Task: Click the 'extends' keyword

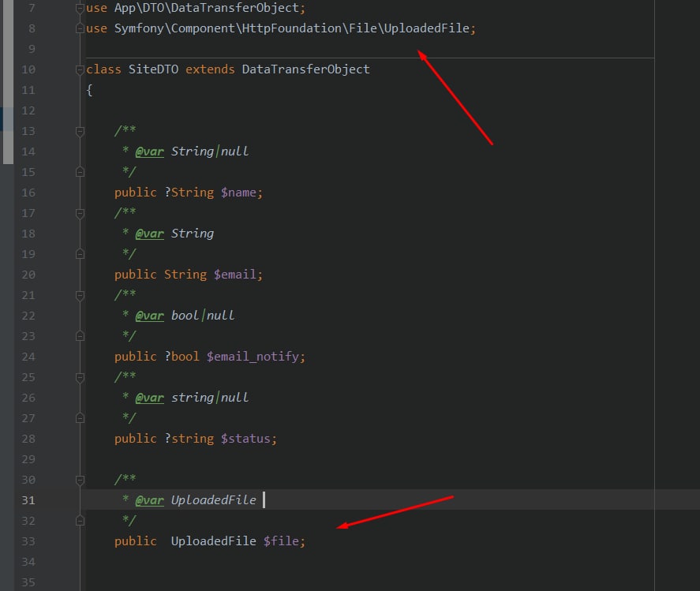Action: point(210,69)
